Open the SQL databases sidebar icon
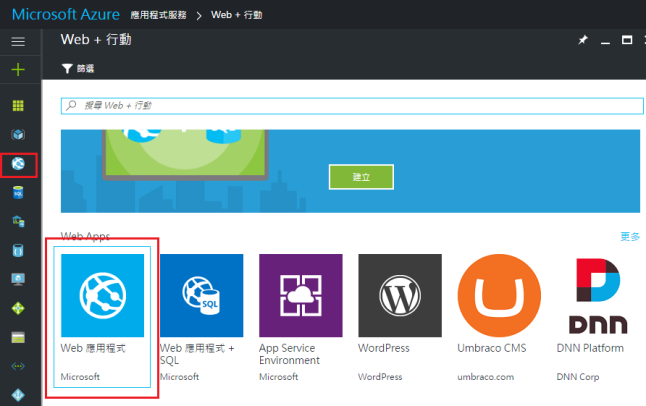Image resolution: width=646 pixels, height=406 pixels. 18,192
